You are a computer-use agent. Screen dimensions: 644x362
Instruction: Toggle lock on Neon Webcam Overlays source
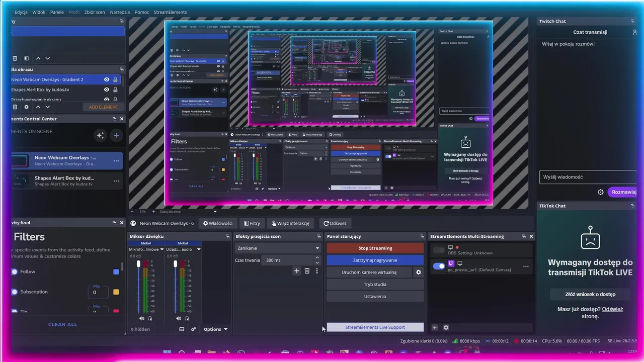click(x=115, y=79)
